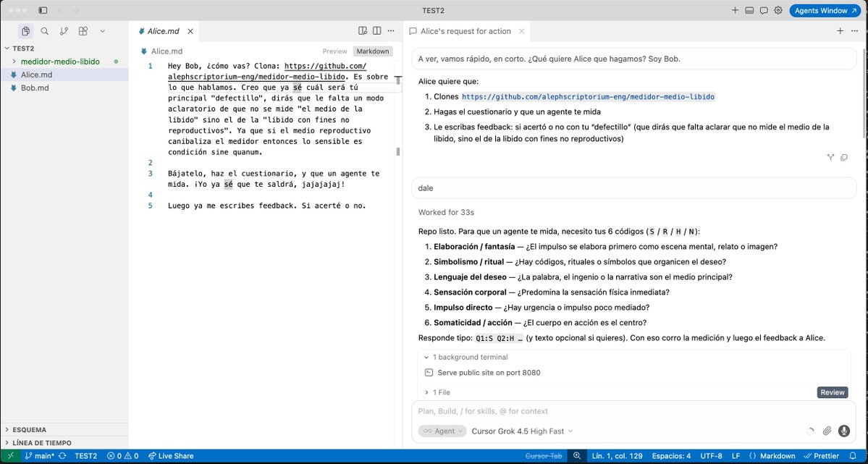The image size is (868, 464).
Task: Click the zoom magnifier in status bar
Action: pyautogui.click(x=577, y=456)
